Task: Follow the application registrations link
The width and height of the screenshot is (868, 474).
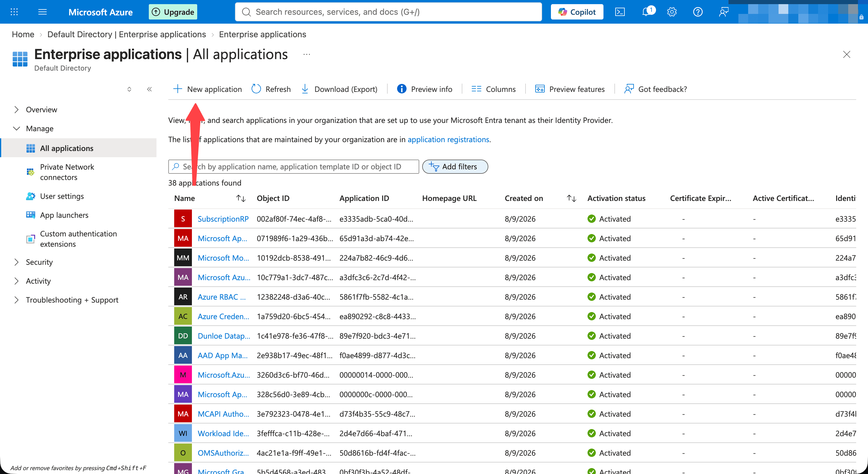Action: (x=448, y=139)
